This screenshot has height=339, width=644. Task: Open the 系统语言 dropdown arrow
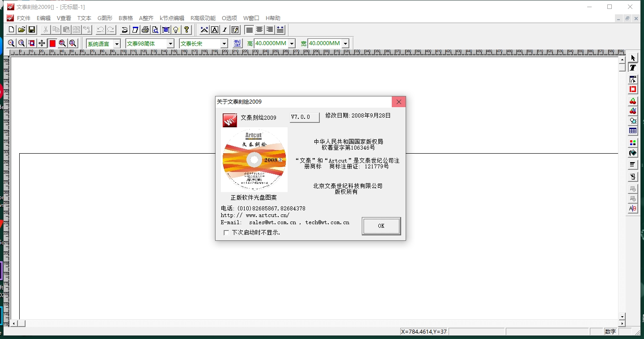tap(117, 44)
